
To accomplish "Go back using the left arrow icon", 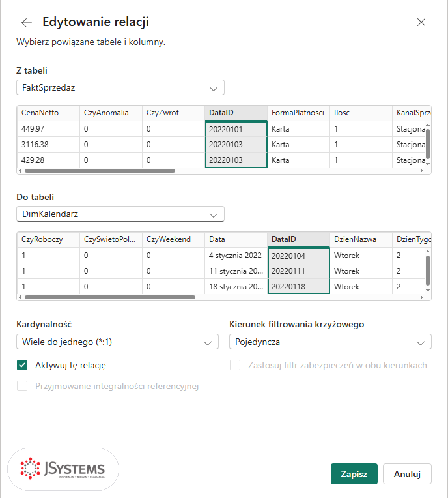I will click(27, 23).
